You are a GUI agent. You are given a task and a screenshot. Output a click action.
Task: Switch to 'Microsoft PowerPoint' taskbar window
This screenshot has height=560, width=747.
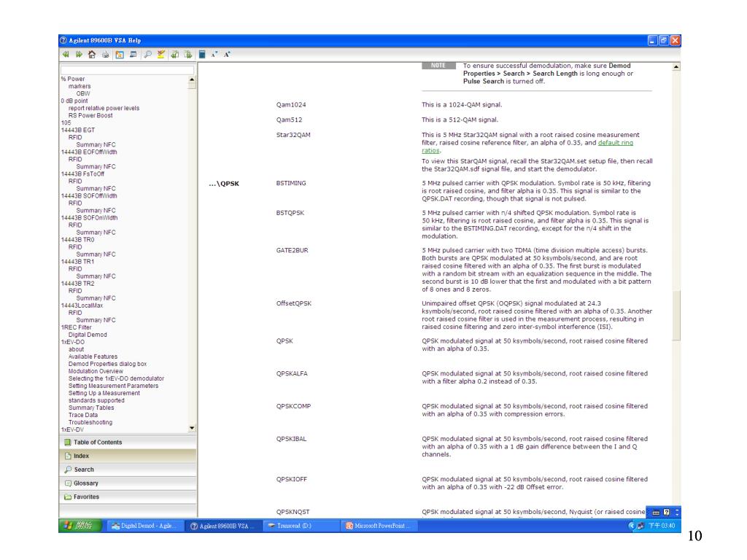tap(379, 526)
